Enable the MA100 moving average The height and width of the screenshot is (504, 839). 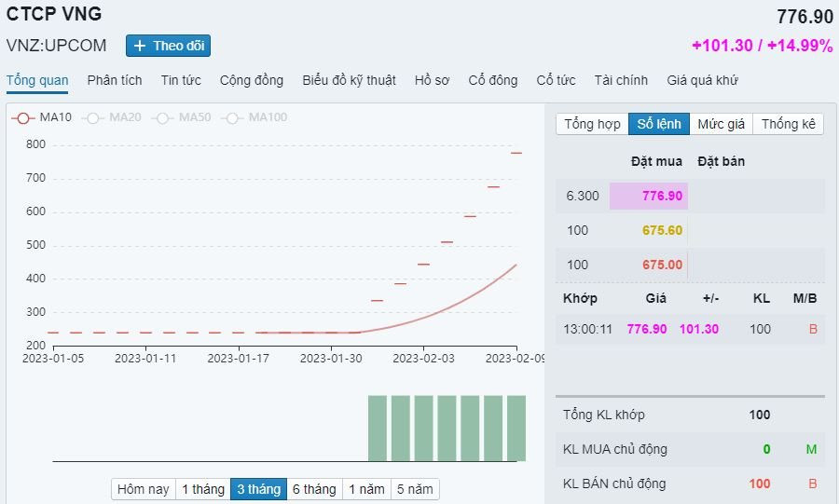[x=254, y=117]
